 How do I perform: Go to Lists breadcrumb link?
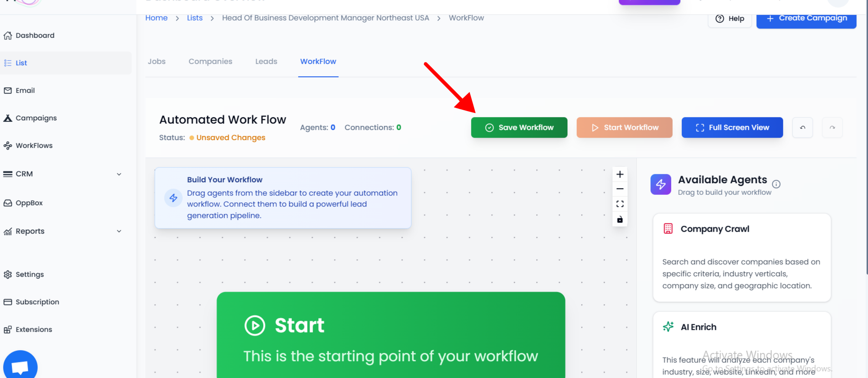[194, 18]
